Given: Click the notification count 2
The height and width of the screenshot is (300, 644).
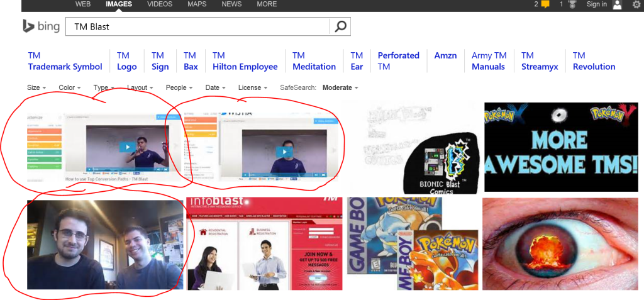Looking at the screenshot, I should coord(536,4).
